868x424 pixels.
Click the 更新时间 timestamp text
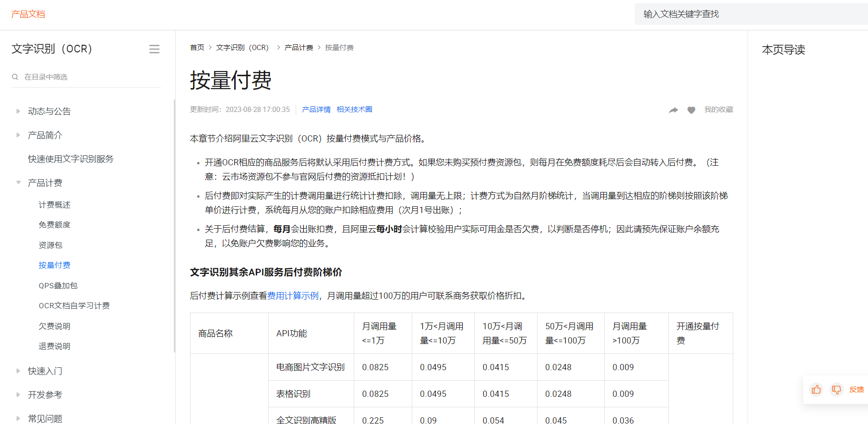click(240, 110)
